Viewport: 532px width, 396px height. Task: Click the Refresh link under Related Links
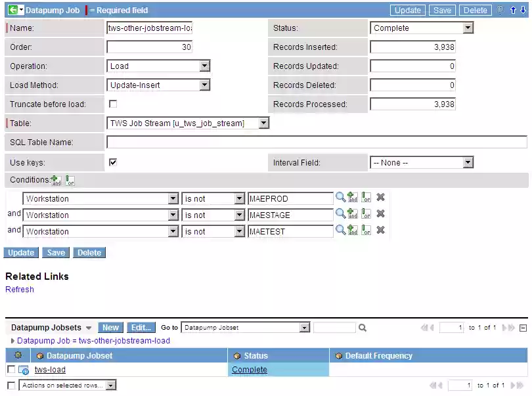pos(19,289)
